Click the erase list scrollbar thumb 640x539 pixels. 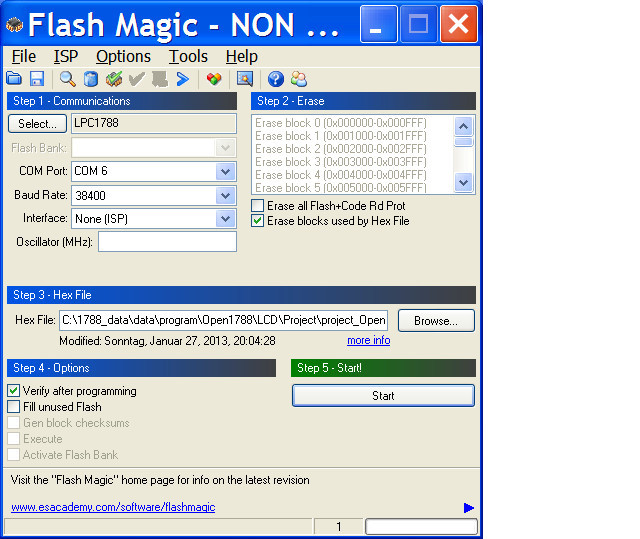click(x=464, y=142)
